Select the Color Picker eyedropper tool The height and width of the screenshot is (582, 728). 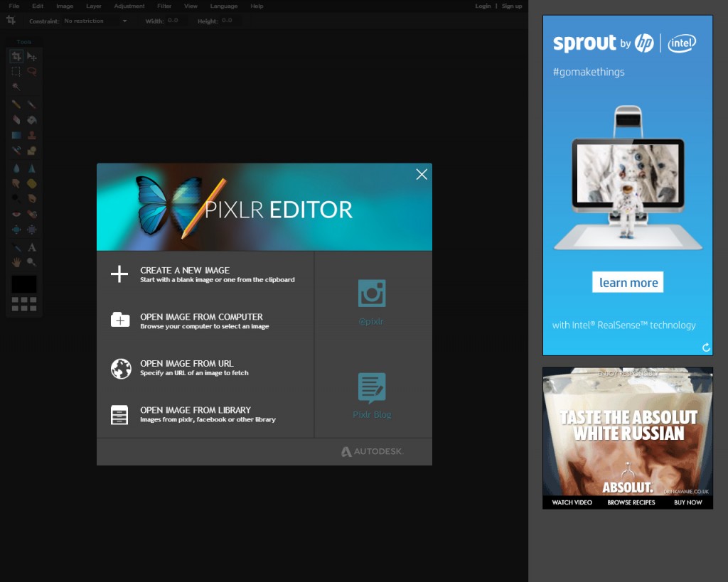point(16,247)
